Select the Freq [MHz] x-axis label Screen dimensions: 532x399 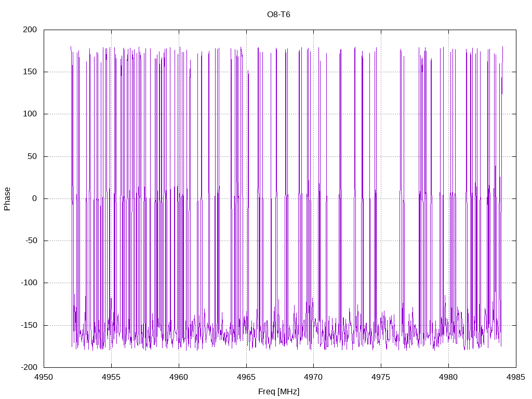click(x=279, y=392)
